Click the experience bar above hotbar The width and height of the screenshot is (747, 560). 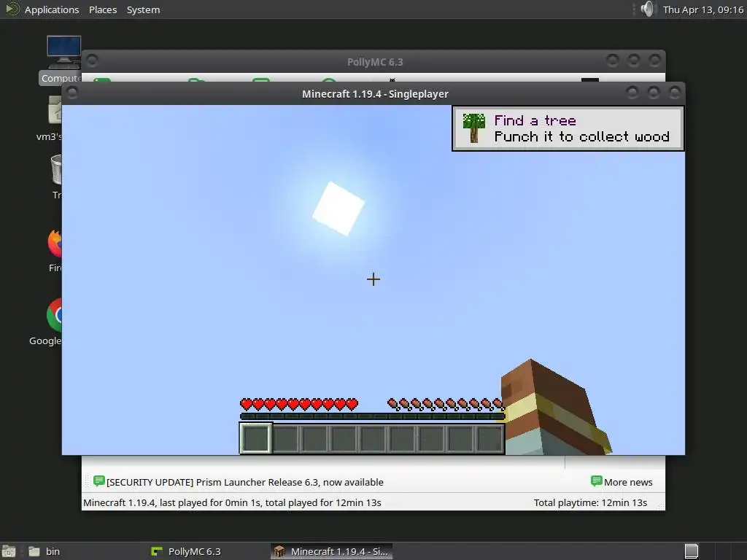372,416
